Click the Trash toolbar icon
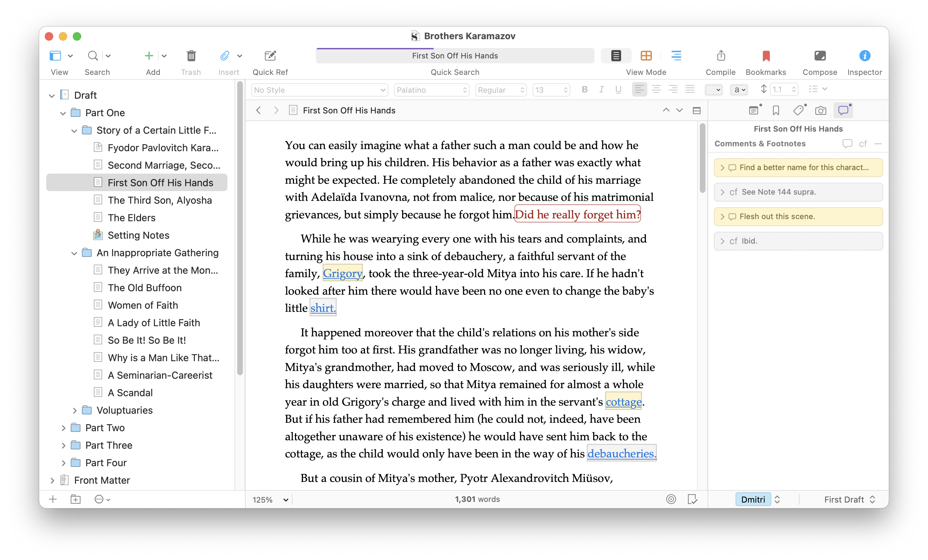The image size is (928, 560). [191, 56]
